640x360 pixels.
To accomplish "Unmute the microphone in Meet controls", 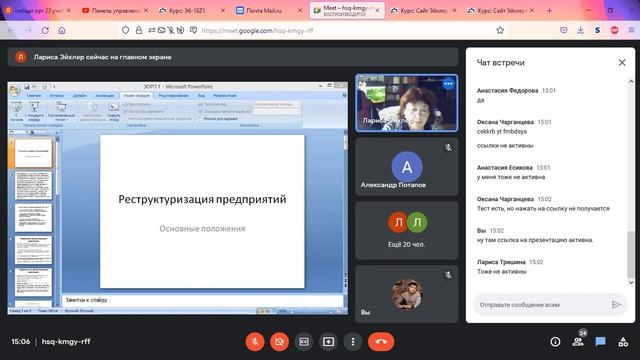I will (x=255, y=342).
